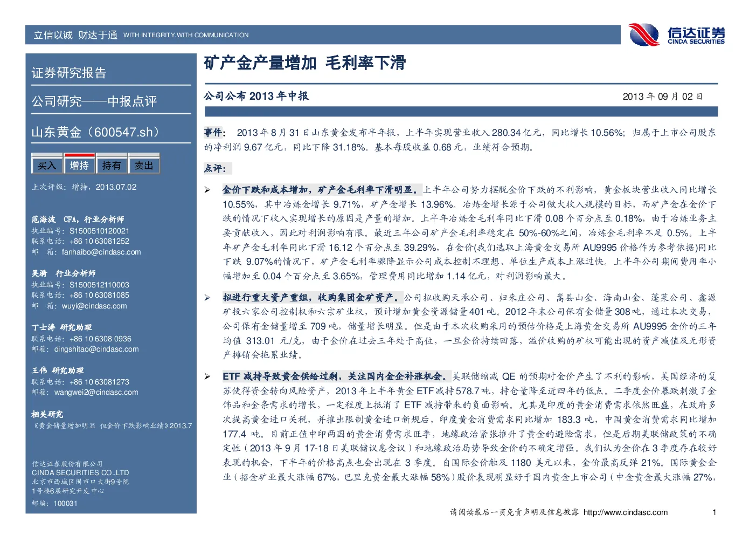Open email link fanhaibo@cindasc.com

click(101, 252)
